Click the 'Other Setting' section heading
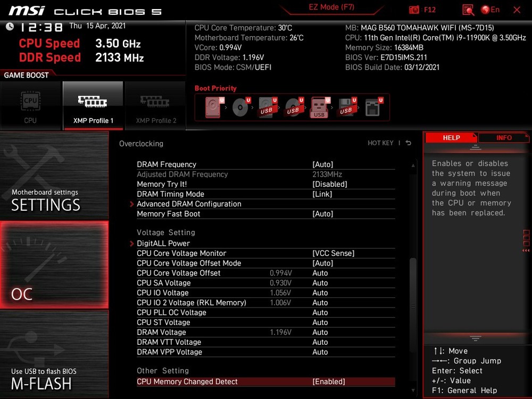This screenshot has height=399, width=532. 162,370
